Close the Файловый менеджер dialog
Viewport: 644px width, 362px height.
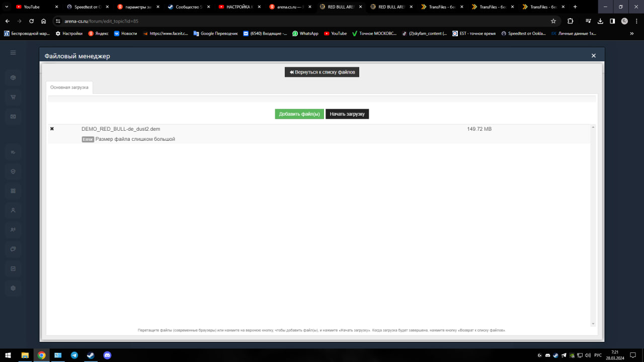coord(594,56)
